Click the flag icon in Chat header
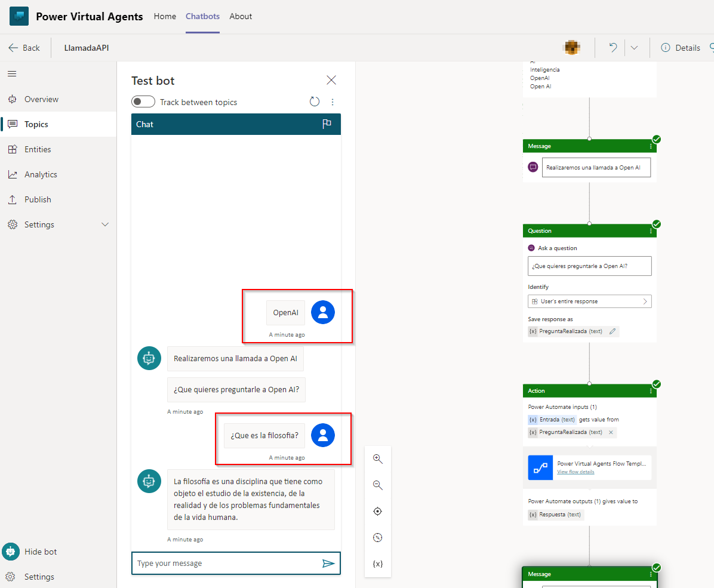This screenshot has height=588, width=714. click(x=327, y=124)
